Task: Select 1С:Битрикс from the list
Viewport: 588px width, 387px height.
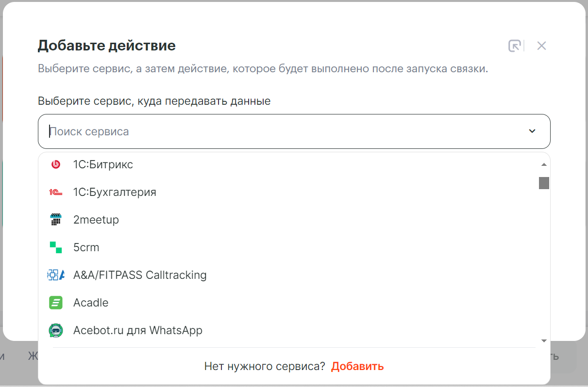Action: pyautogui.click(x=288, y=164)
